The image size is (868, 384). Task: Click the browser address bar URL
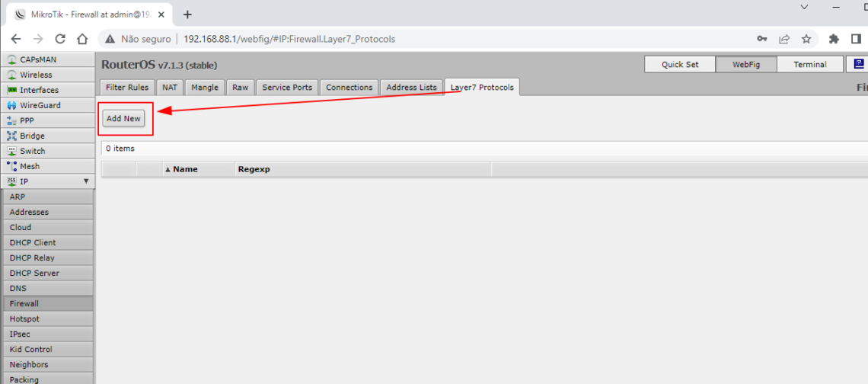point(289,40)
